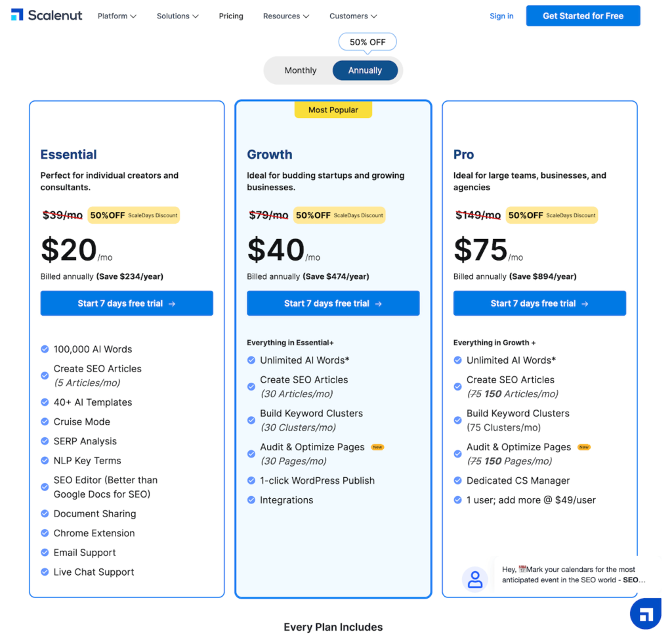Click 'Save $474/year' text
The width and height of the screenshot is (672, 640).
click(x=336, y=276)
